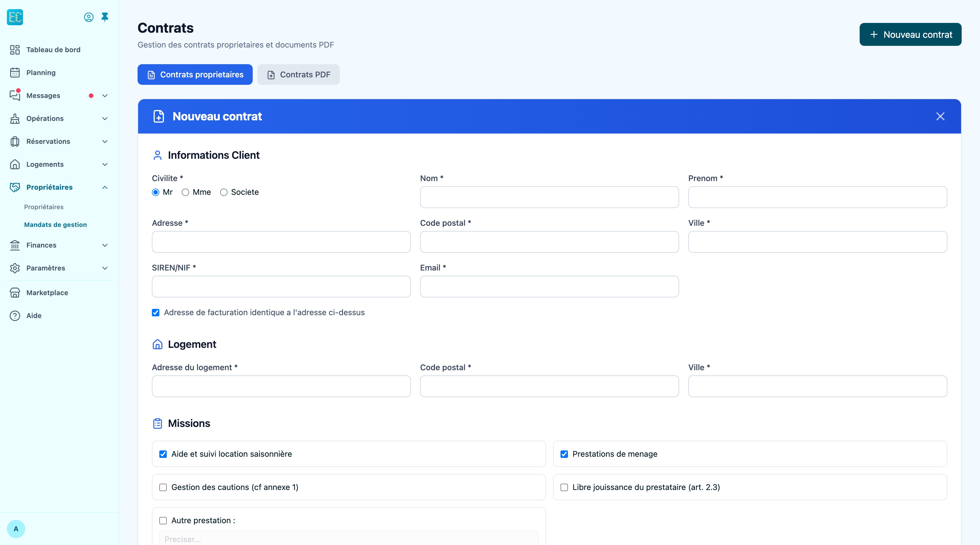Check the Autre prestation box
The image size is (980, 545).
pos(163,521)
